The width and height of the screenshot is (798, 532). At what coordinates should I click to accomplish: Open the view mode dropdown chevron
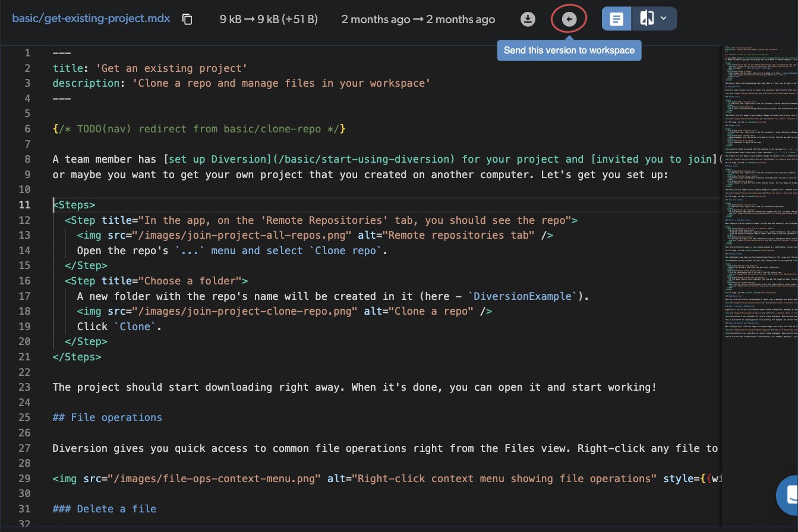[664, 18]
